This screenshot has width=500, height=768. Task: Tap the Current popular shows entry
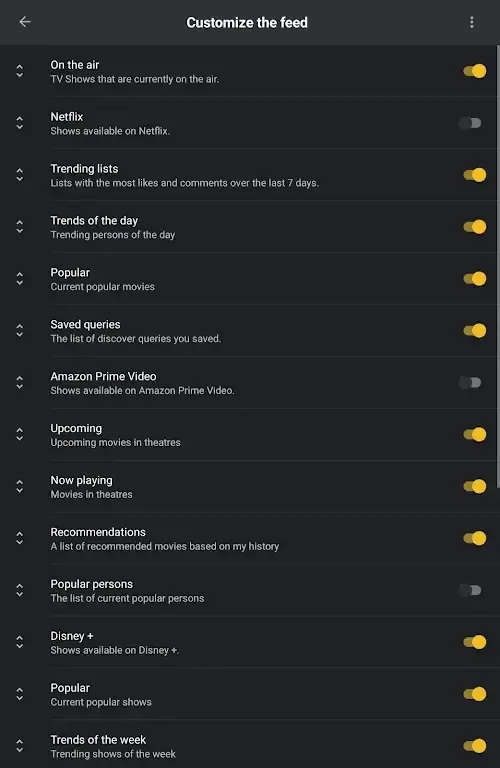[250, 694]
